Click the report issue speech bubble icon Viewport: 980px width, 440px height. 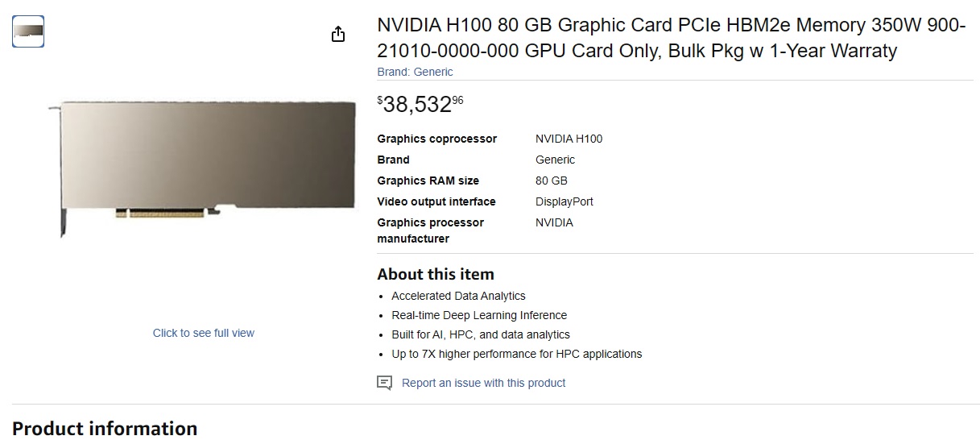coord(385,383)
